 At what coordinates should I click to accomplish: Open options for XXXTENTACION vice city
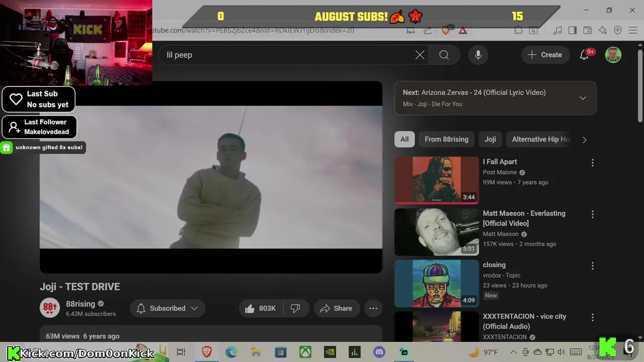click(592, 318)
